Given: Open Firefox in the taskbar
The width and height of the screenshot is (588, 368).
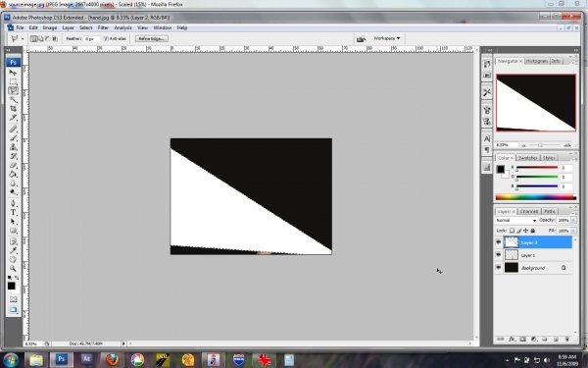Looking at the screenshot, I should tap(112, 359).
